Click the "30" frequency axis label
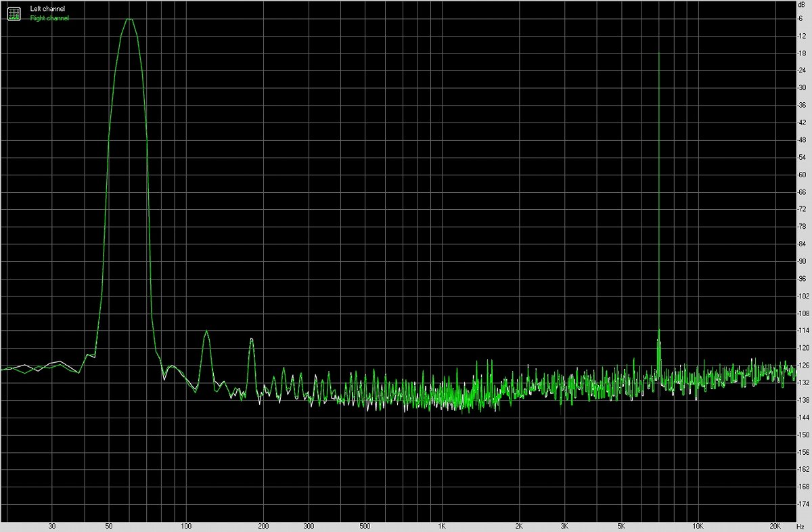The width and height of the screenshot is (812, 532). click(52, 526)
